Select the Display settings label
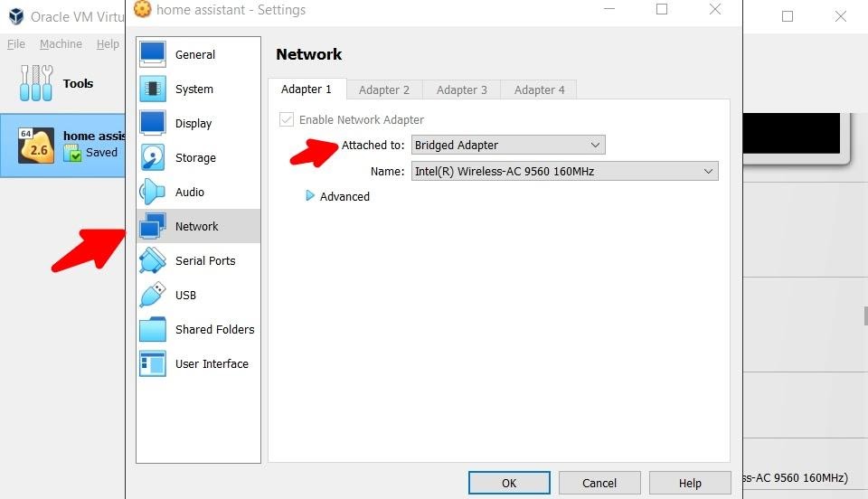Image resolution: width=868 pixels, height=499 pixels. point(193,123)
